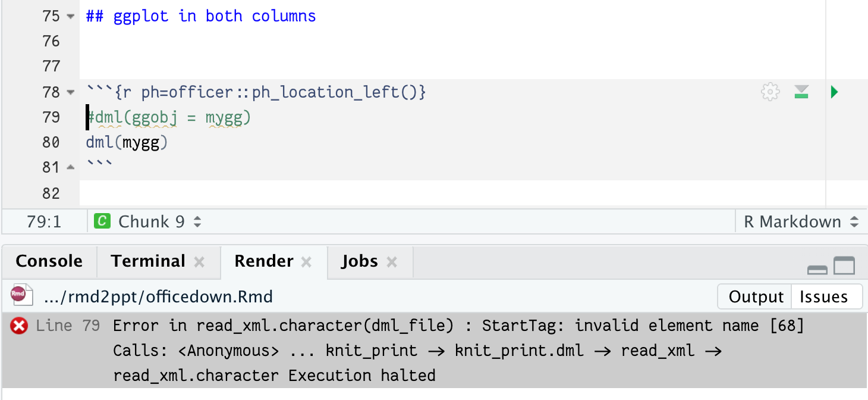Click line number 80 in the gutter
This screenshot has width=868, height=400.
(x=52, y=142)
